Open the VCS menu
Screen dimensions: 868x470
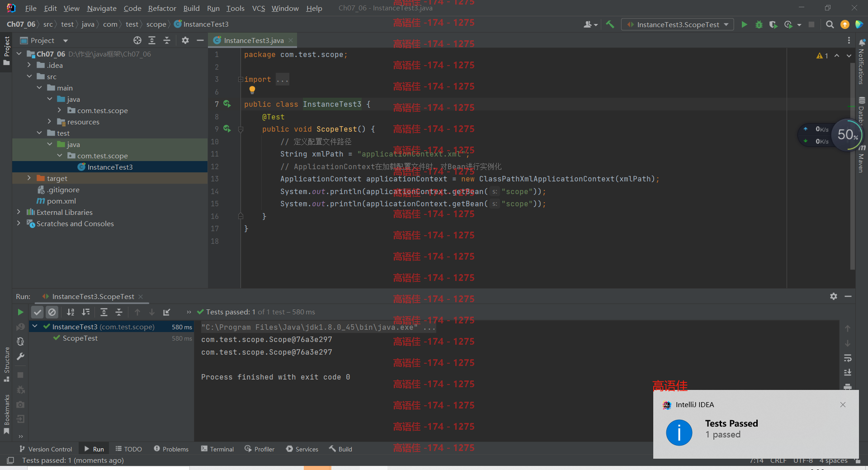(x=258, y=8)
